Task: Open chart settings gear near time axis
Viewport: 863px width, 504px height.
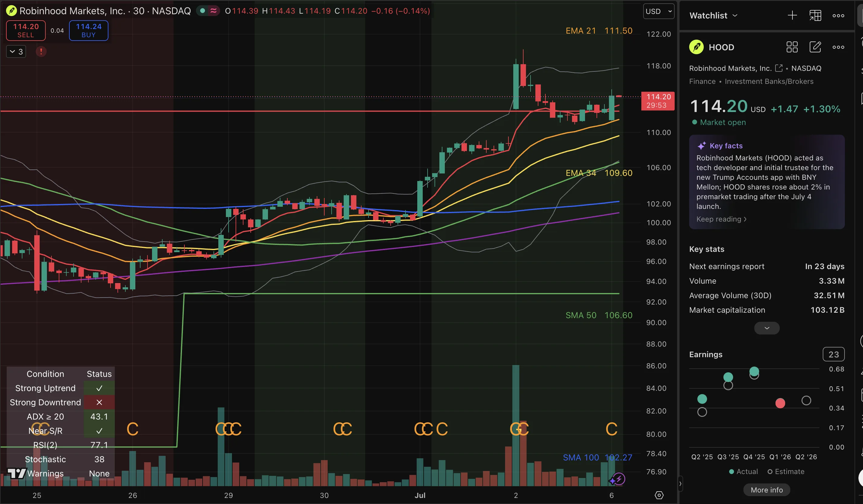Action: [659, 495]
